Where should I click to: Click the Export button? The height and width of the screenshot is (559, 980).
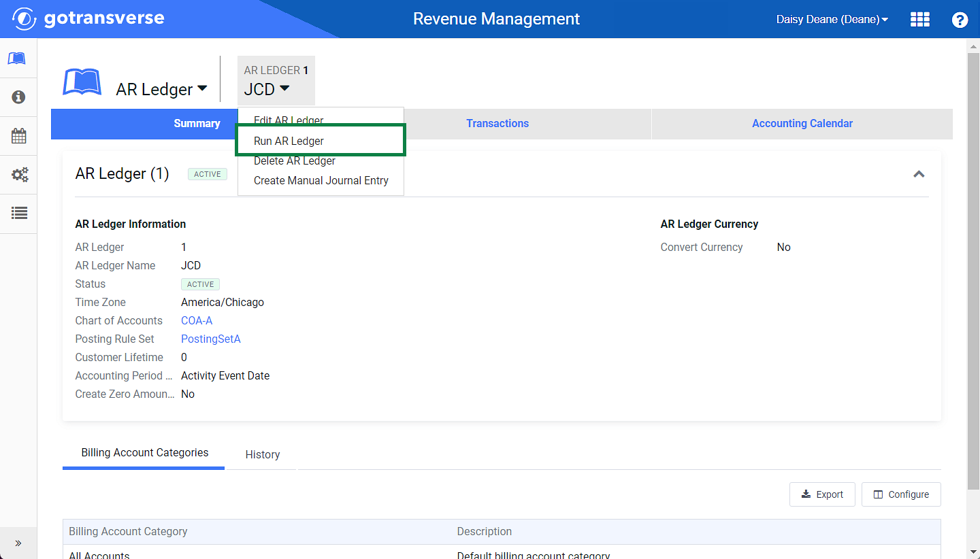pos(822,494)
